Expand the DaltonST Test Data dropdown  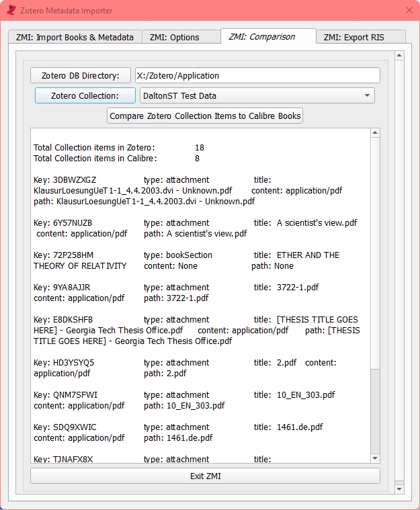tap(257, 95)
